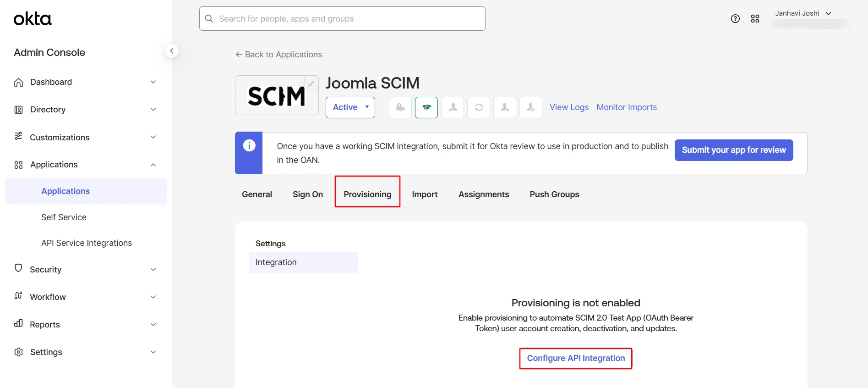Click the Okta logo
This screenshot has width=868, height=388.
pos(33,19)
